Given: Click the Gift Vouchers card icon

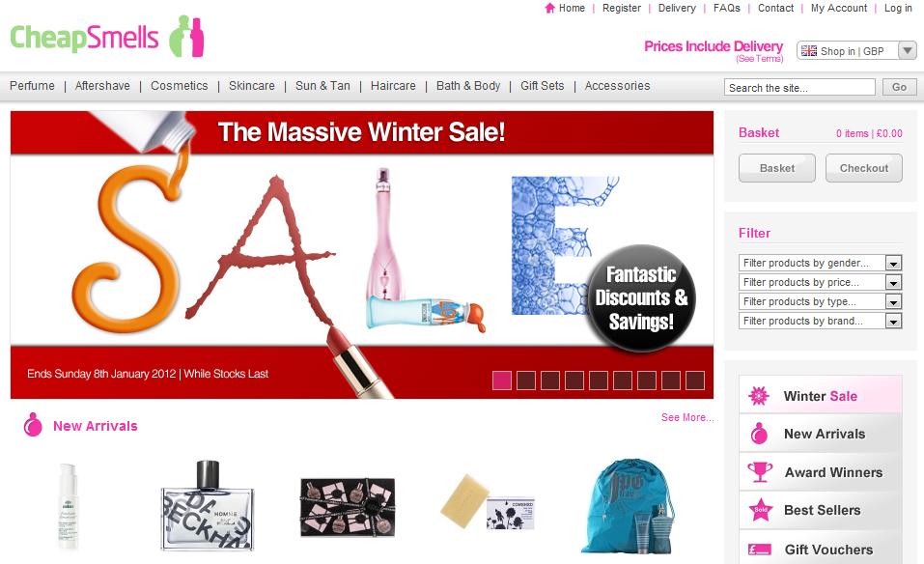Looking at the screenshot, I should (760, 550).
